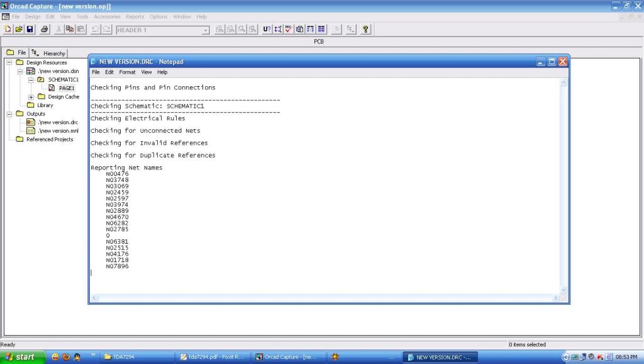Screen dimensions: 644x364
Task: Collapse the Outputs folder
Action: [x=9, y=114]
